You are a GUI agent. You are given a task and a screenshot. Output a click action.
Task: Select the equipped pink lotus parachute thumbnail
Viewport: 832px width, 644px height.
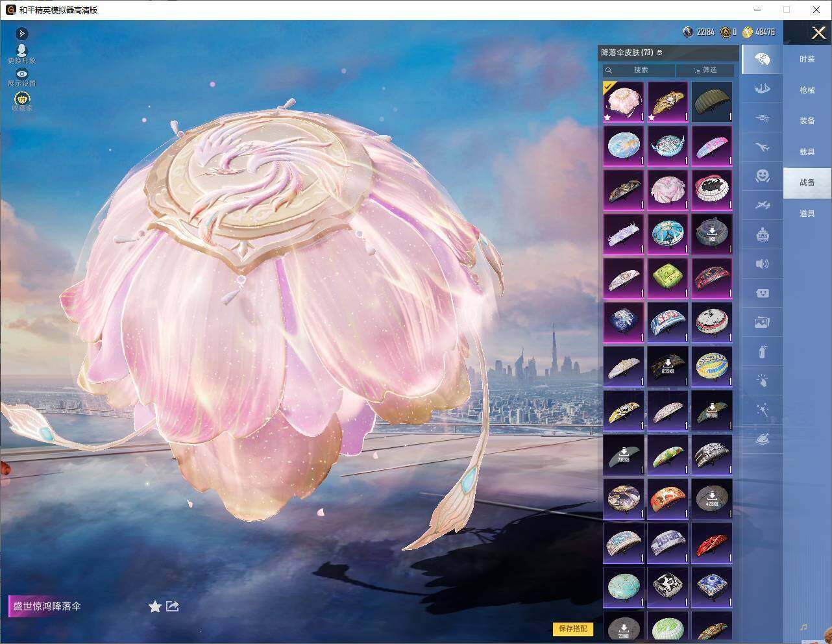pyautogui.click(x=624, y=102)
